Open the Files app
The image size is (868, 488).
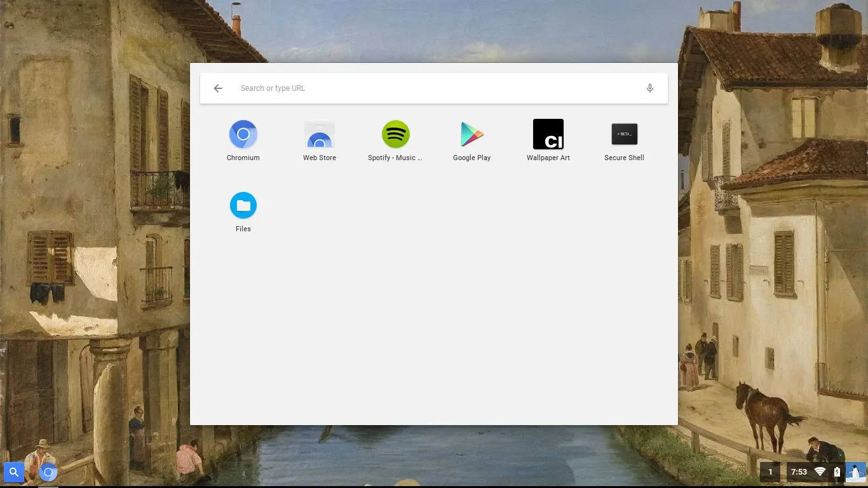point(243,205)
